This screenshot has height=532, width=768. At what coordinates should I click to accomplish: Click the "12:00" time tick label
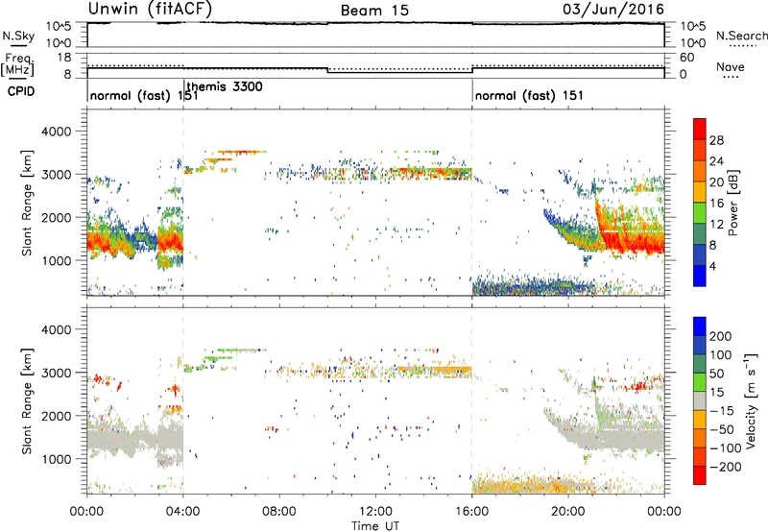coord(375,512)
